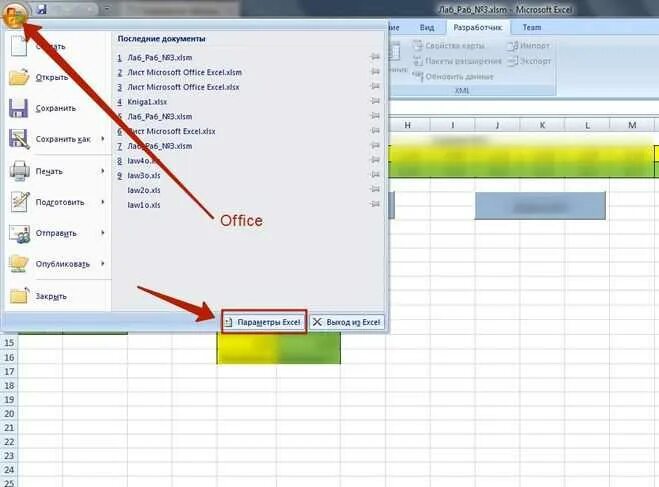Pin Лист Microsoft Office Excel.xlsx to list
This screenshot has height=487, width=659.
tap(375, 86)
